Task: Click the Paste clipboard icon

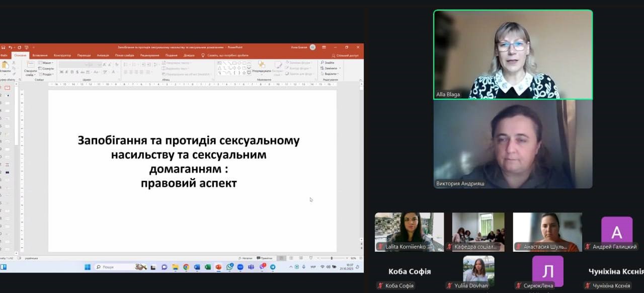Action: pos(6,65)
